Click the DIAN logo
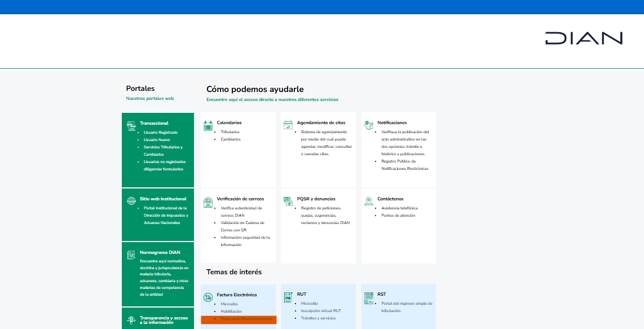The image size is (644, 329). pyautogui.click(x=584, y=38)
